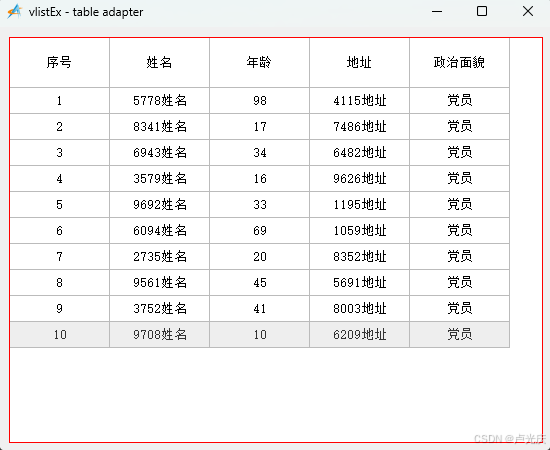Screen dimensions: 550x450
Task: Click the 党员 cell in the 5778姓名 row
Action: [x=460, y=101]
